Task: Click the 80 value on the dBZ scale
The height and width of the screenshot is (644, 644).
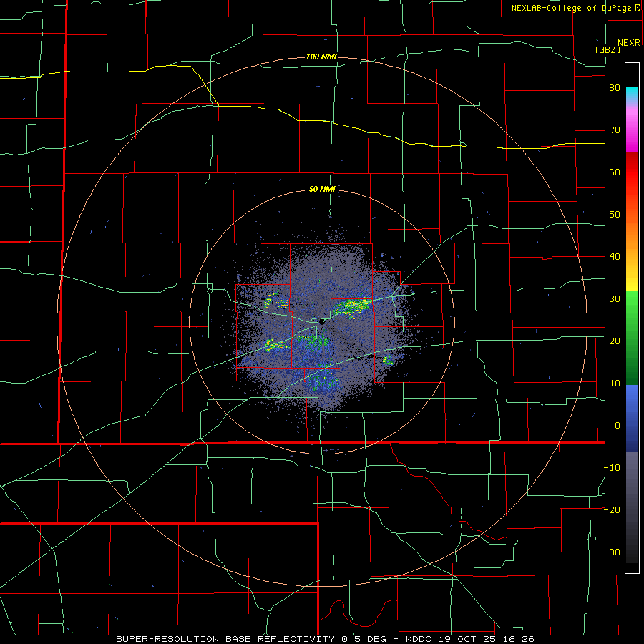Action: 615,88
